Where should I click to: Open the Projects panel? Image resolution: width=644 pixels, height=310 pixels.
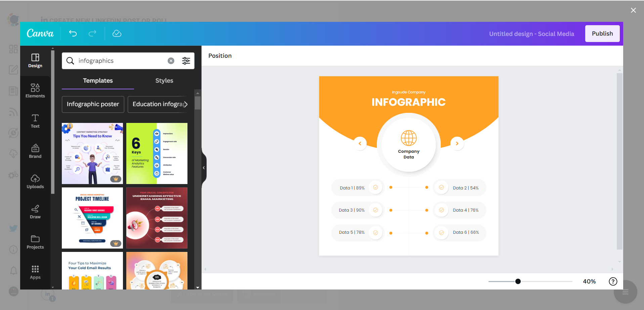[35, 242]
